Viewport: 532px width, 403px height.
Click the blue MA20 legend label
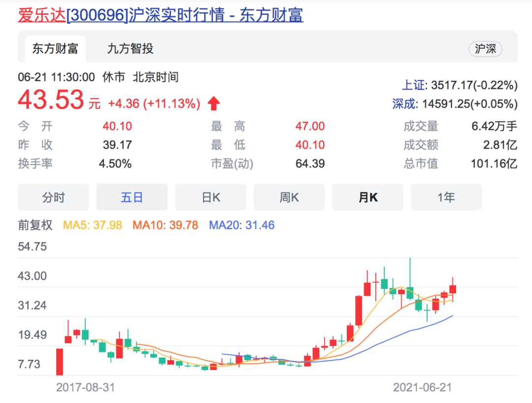coord(241,225)
